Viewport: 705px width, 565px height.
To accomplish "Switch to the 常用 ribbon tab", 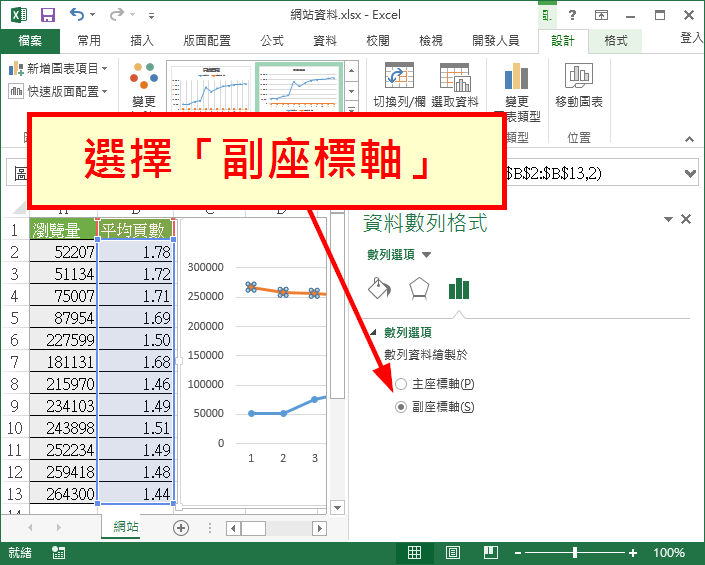I will tap(89, 41).
